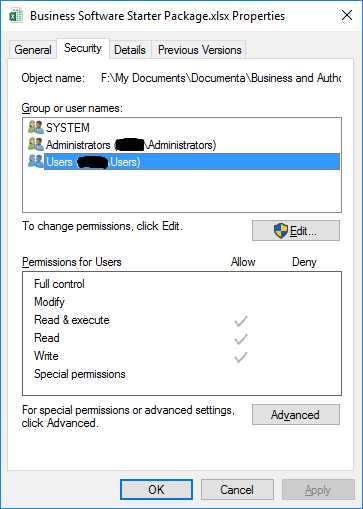Screen dimensions: 363x509
Task: Switch to the General tab
Action: 33,50
